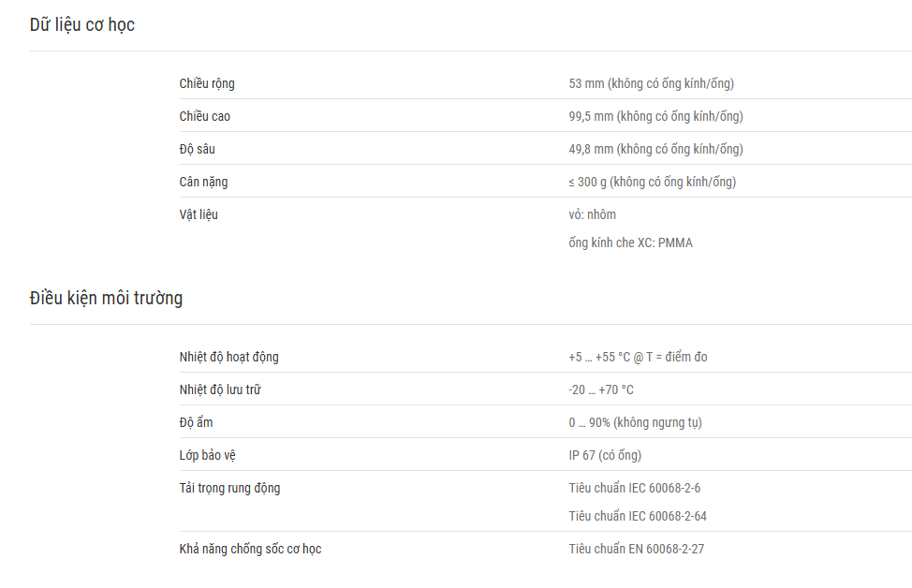This screenshot has width=912, height=588.
Task: Select the 'Độ sâu' label
Action: [198, 149]
